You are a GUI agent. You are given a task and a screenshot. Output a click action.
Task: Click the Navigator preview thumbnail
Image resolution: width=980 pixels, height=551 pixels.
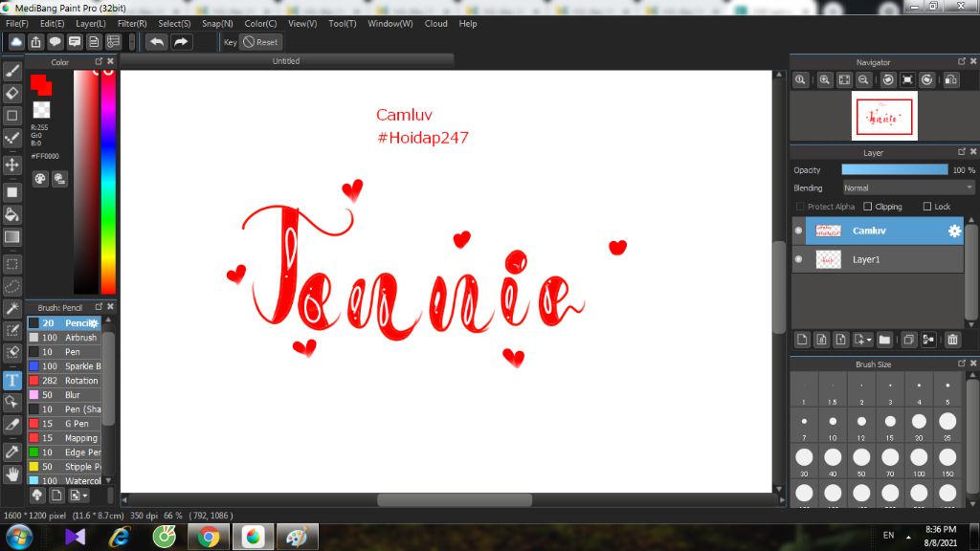(x=884, y=116)
